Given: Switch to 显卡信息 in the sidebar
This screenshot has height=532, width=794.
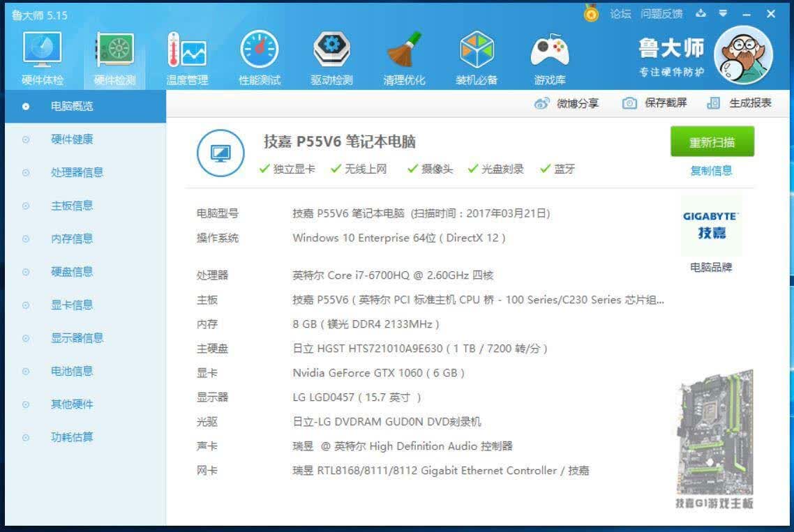Looking at the screenshot, I should click(x=72, y=305).
